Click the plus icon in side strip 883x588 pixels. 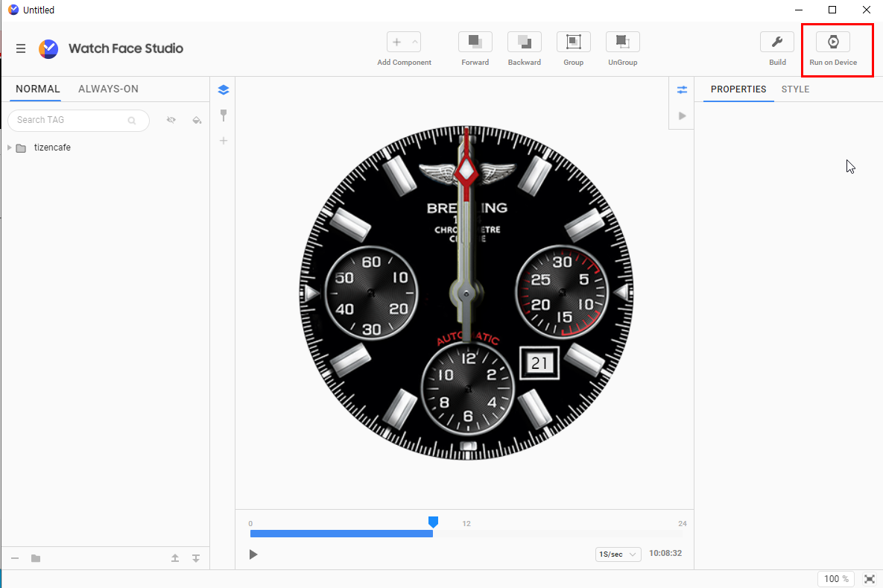point(224,141)
